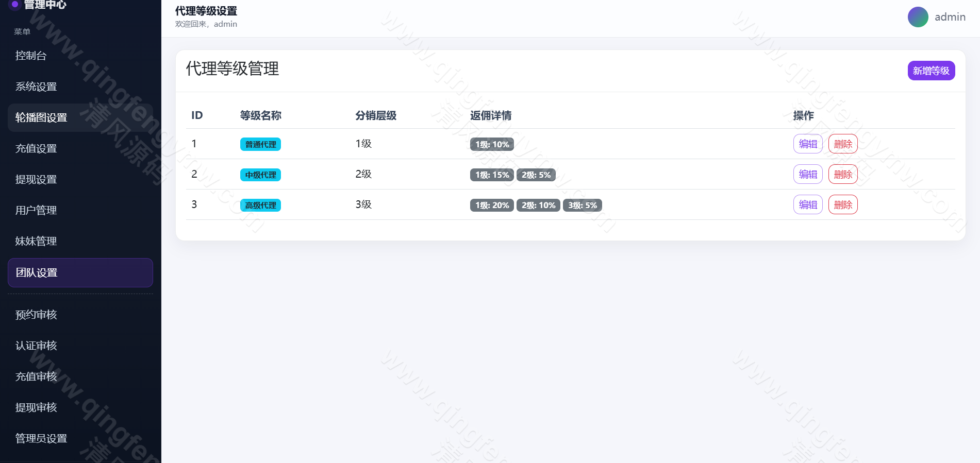
Task: Click the ID column header
Action: (197, 115)
